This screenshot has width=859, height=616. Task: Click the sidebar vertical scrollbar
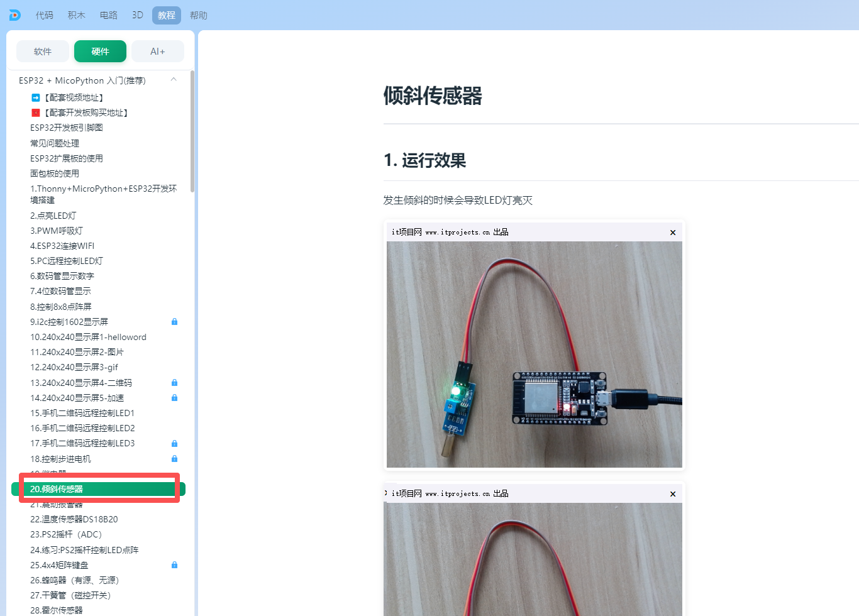click(192, 131)
